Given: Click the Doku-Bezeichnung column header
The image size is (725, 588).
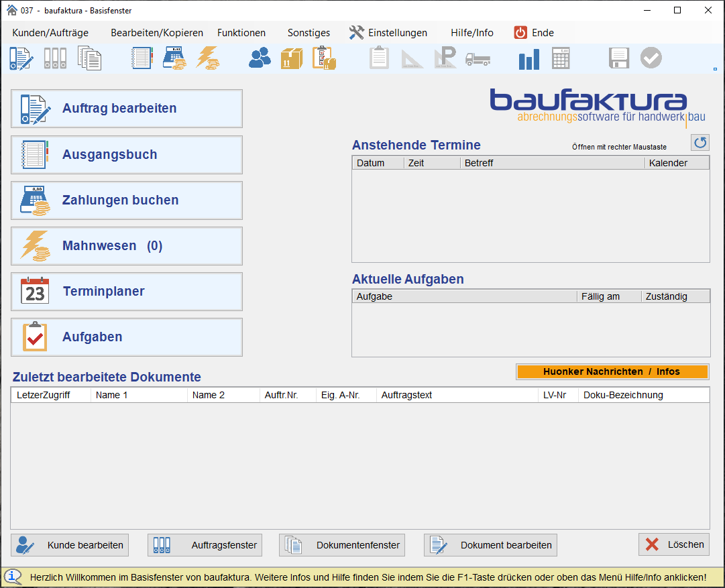Looking at the screenshot, I should click(x=644, y=395).
